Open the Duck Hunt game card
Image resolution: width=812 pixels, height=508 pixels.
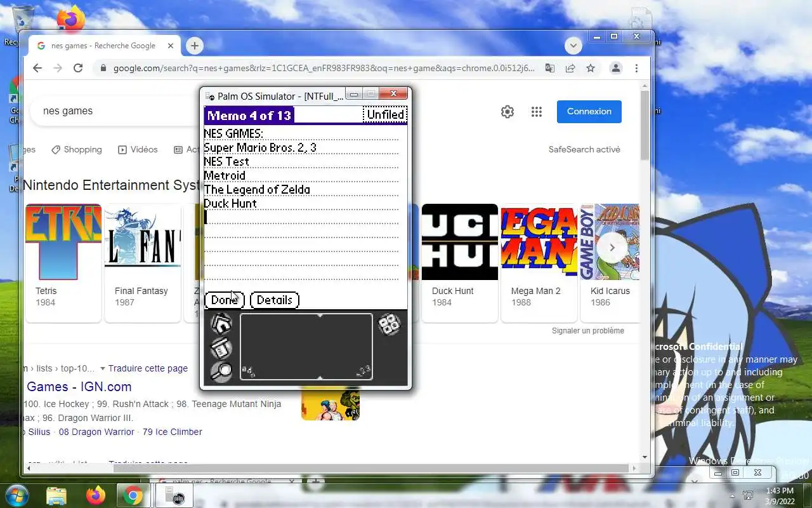click(x=460, y=262)
